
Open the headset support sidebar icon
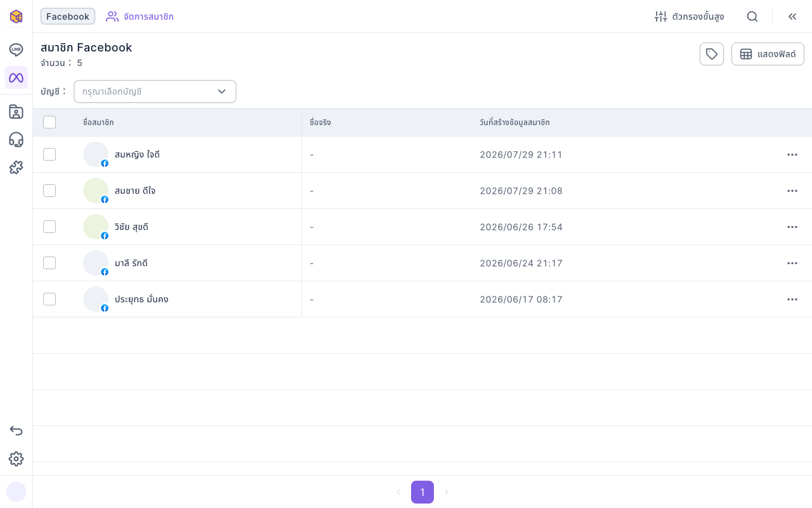point(16,140)
